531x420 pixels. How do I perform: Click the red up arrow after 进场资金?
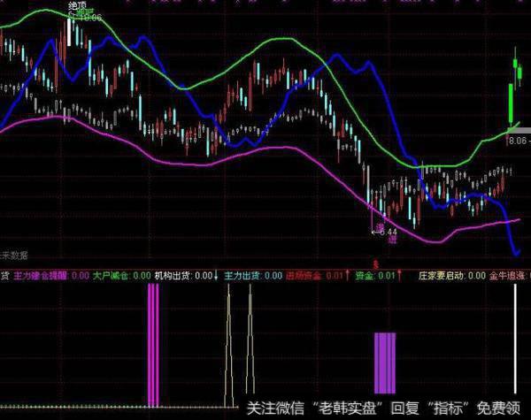click(347, 276)
